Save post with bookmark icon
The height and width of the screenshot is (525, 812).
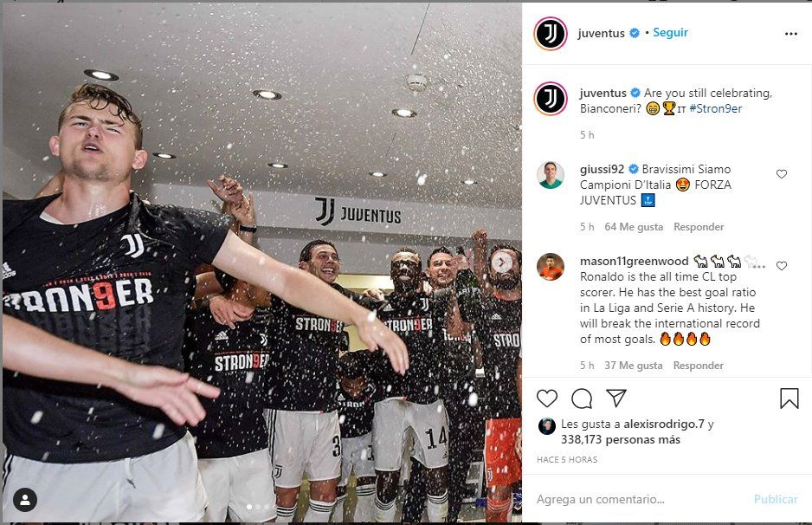(x=789, y=398)
